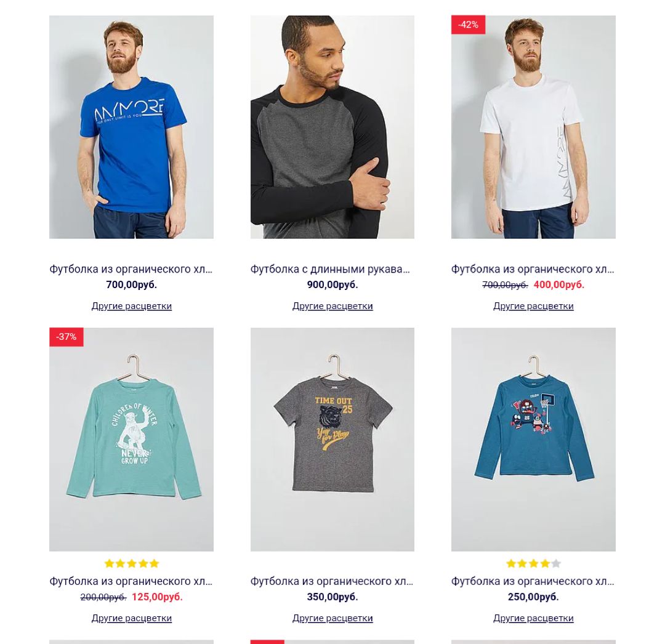This screenshot has height=644, width=665.
Task: Open 'Другие расцветки' for the 350,00руб. grey t-shirt
Action: (332, 618)
